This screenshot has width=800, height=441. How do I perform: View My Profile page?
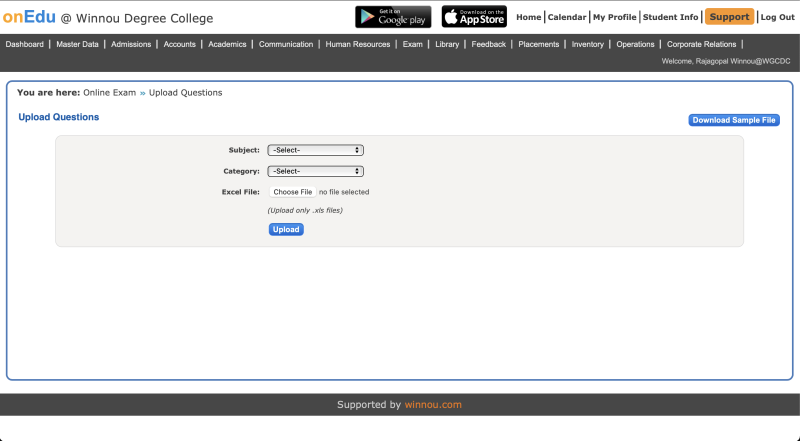click(x=614, y=17)
